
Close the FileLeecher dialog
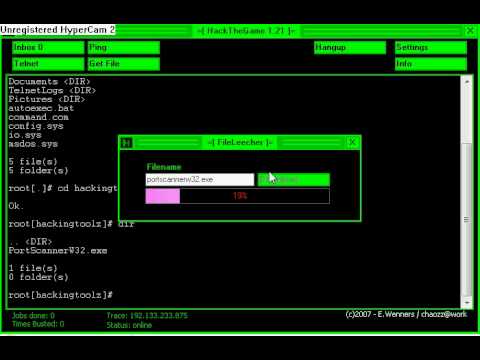(352, 143)
